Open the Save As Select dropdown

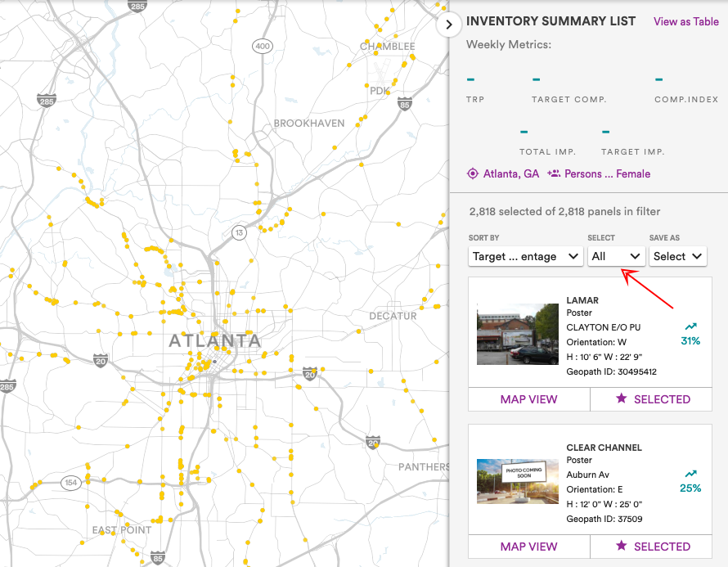677,256
